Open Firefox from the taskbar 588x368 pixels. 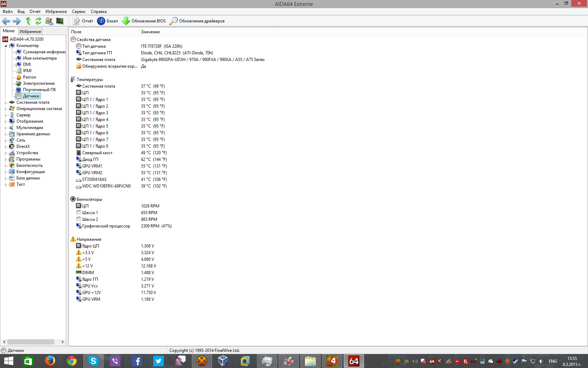[x=50, y=361]
